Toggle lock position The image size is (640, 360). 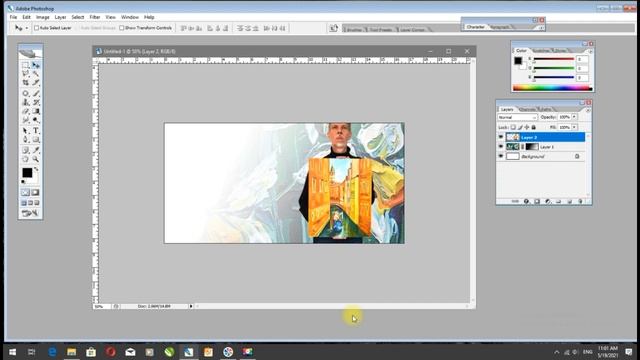point(527,127)
